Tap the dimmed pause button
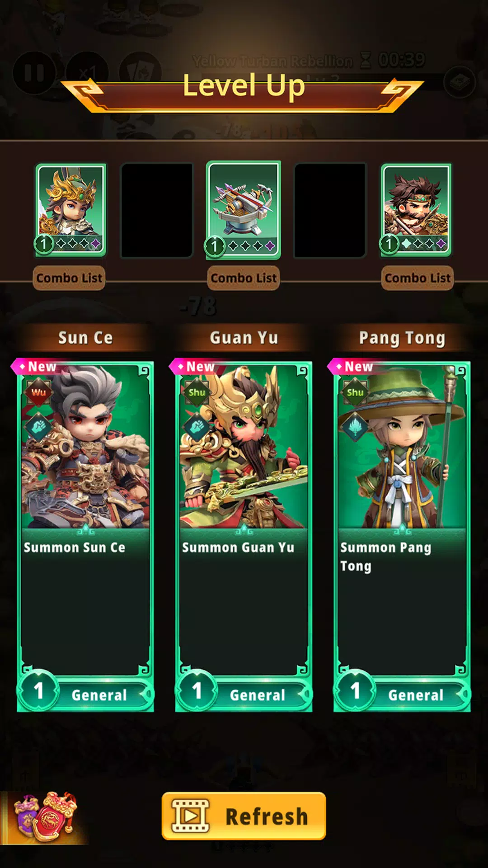The width and height of the screenshot is (488, 868). point(34,73)
